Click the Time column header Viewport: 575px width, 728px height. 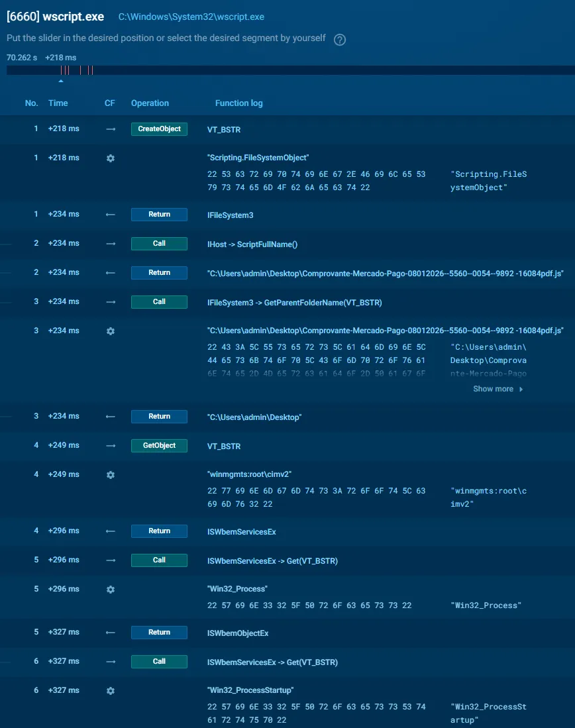coord(58,103)
